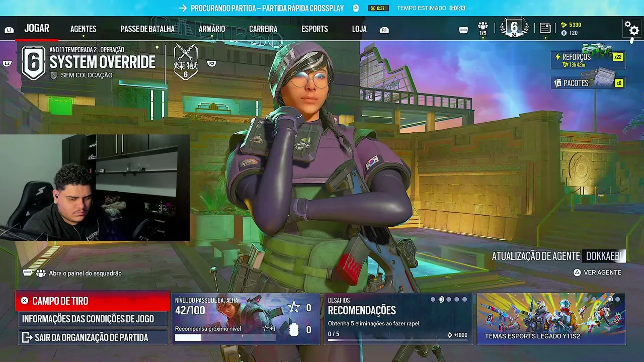This screenshot has width=644, height=362.
Task: Click the L2 trigger prompt icon
Action: click(x=7, y=63)
